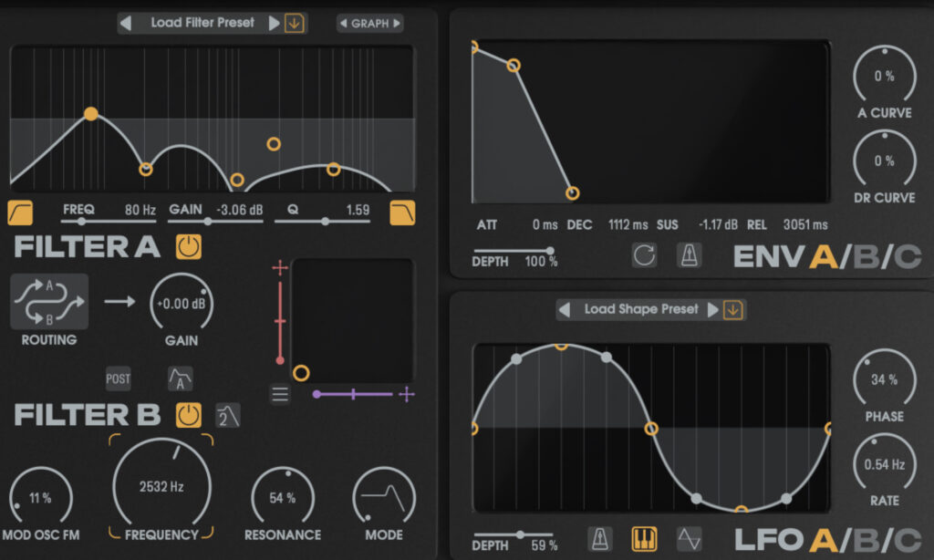The image size is (934, 560).
Task: Click the previous filter preset arrow
Action: click(127, 23)
